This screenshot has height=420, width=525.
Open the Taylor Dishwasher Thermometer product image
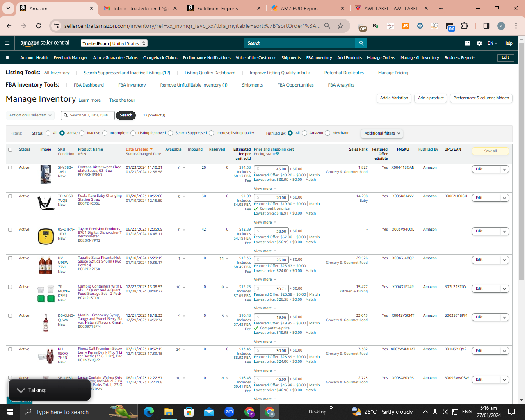(x=46, y=237)
